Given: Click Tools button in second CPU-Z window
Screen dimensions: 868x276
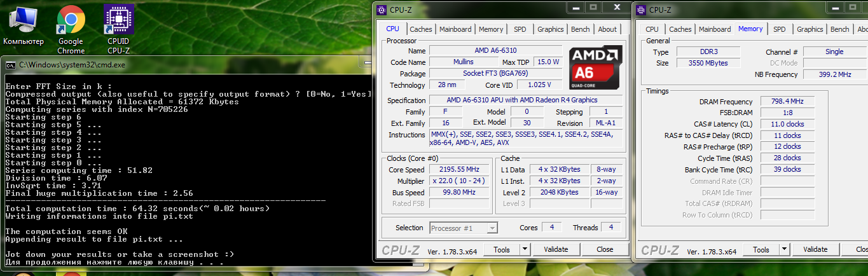Looking at the screenshot, I should click(761, 249).
